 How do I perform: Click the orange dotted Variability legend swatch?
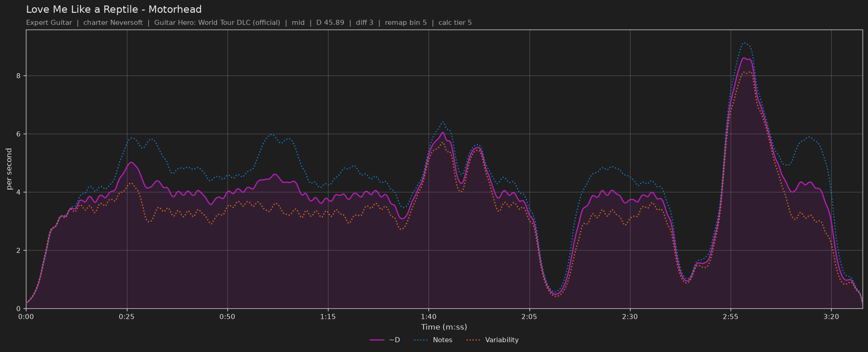(x=474, y=340)
